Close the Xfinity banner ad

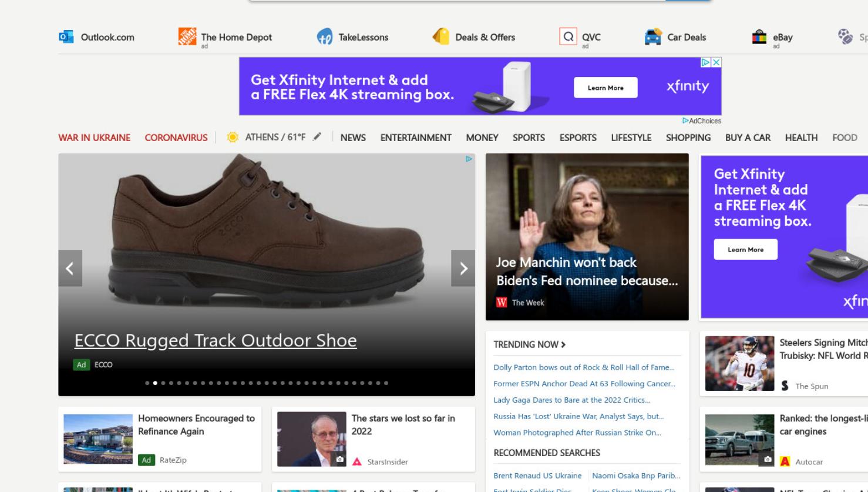click(x=716, y=62)
